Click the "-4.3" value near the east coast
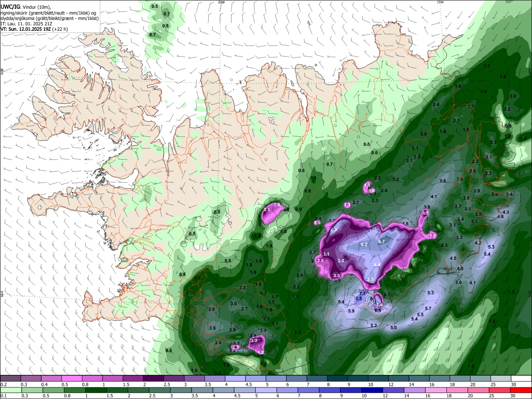The width and height of the screenshot is (532, 399). click(505, 212)
